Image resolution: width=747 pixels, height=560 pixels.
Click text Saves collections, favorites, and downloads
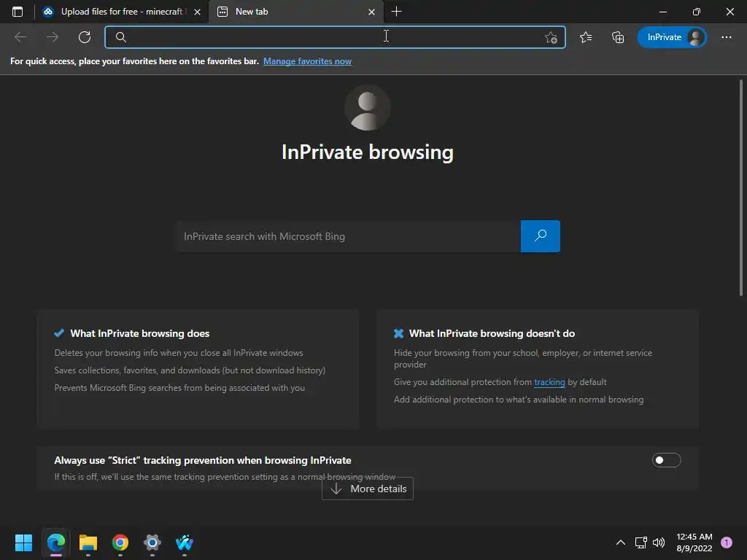(190, 370)
